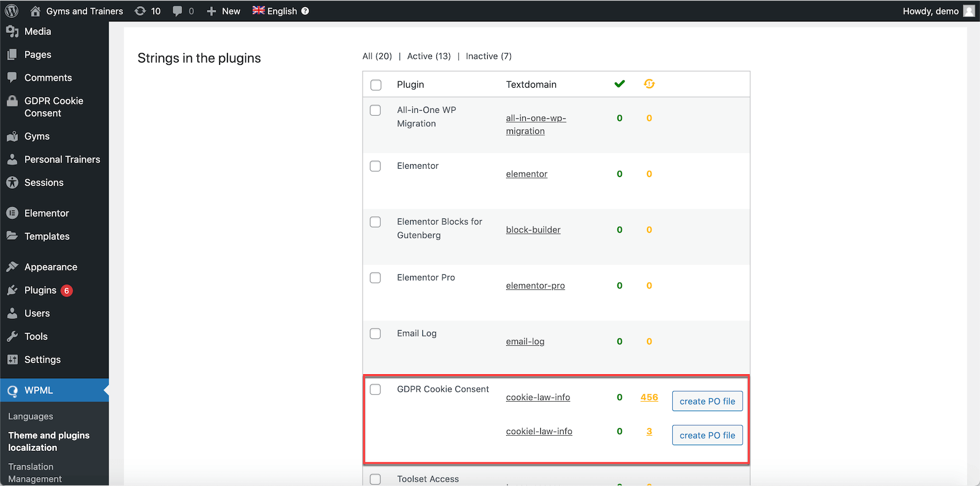
Task: Click the Users sidebar icon
Action: pyautogui.click(x=12, y=313)
